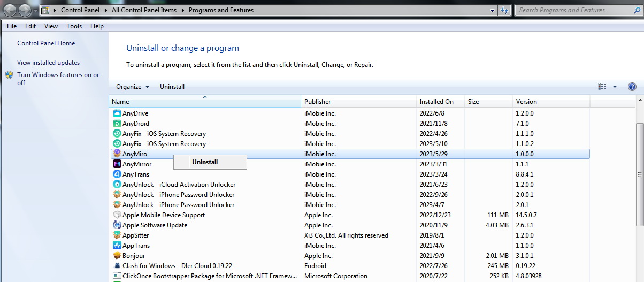Click the 111 MB size cell
Screen dimensions: 644x282
(497, 215)
